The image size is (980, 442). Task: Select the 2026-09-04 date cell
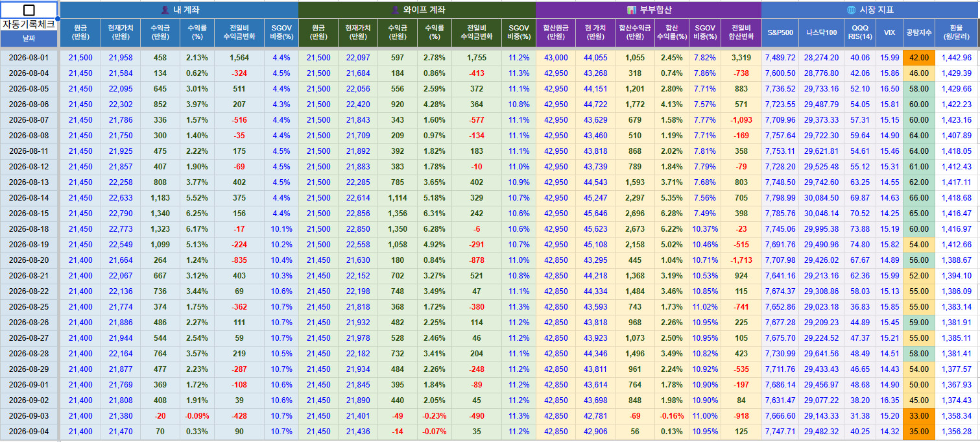pos(29,432)
